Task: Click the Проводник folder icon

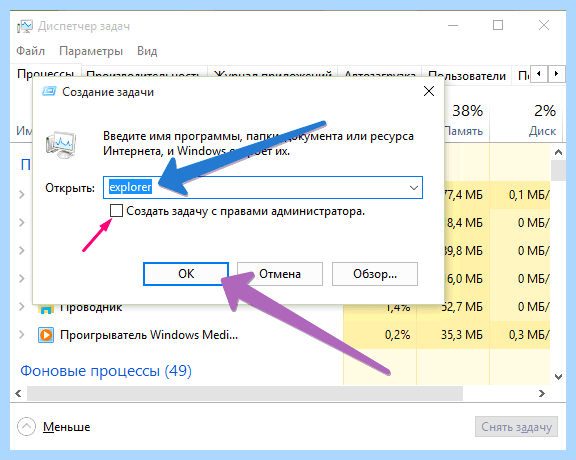Action: pos(46,309)
